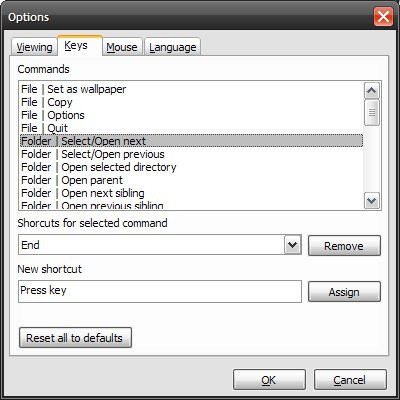Select the Language tab
400x400 pixels.
[172, 47]
